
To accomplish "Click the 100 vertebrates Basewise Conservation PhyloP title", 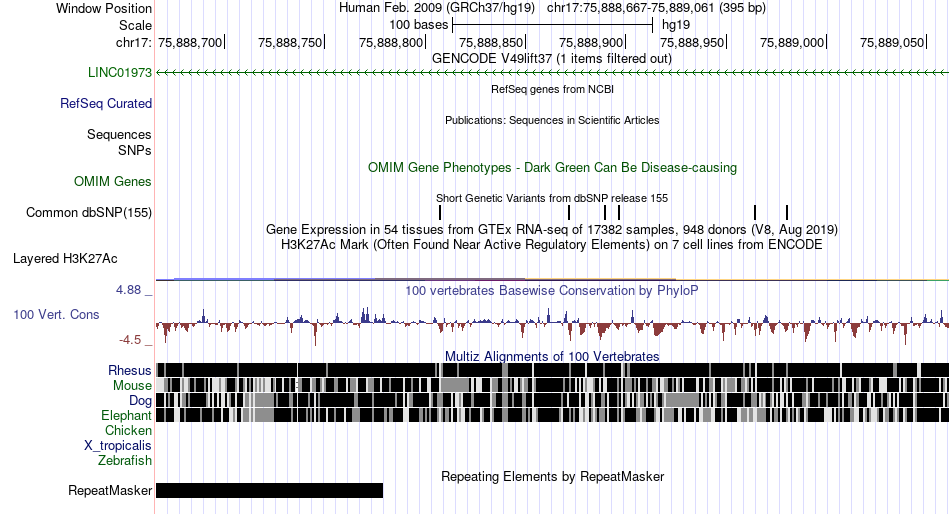I will tap(552, 290).
